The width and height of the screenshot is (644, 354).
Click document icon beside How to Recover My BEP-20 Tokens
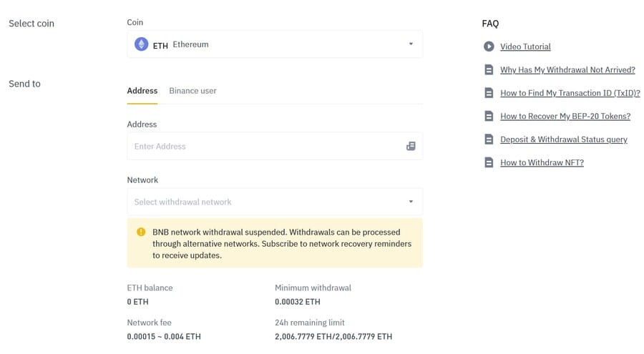click(x=489, y=117)
